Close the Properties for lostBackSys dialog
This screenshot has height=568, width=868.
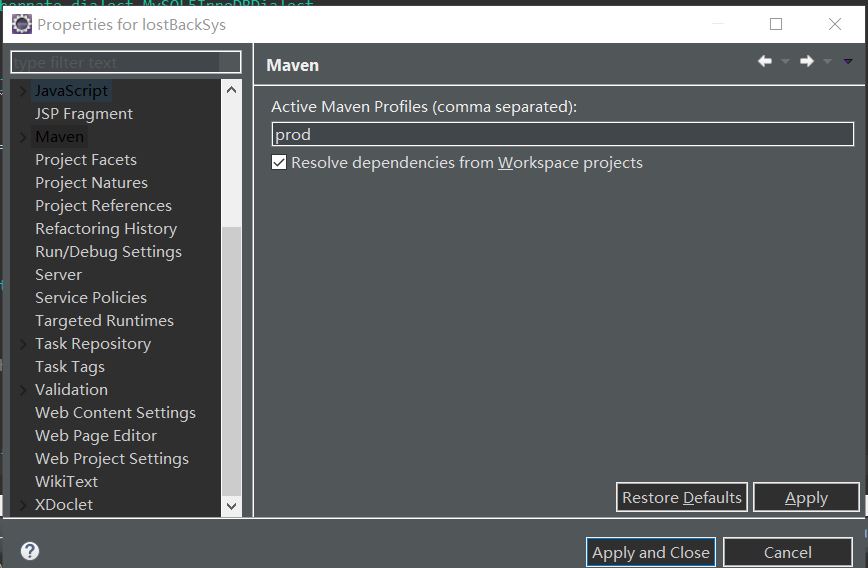point(835,24)
